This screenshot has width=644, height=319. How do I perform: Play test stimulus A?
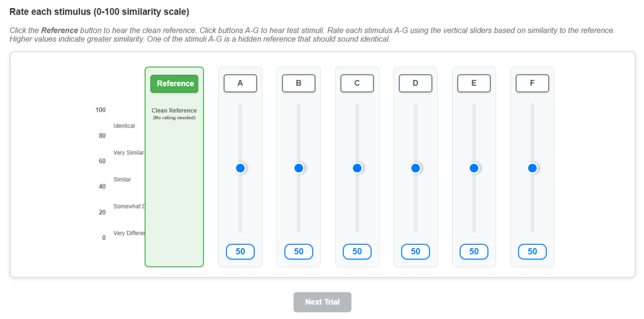(240, 83)
